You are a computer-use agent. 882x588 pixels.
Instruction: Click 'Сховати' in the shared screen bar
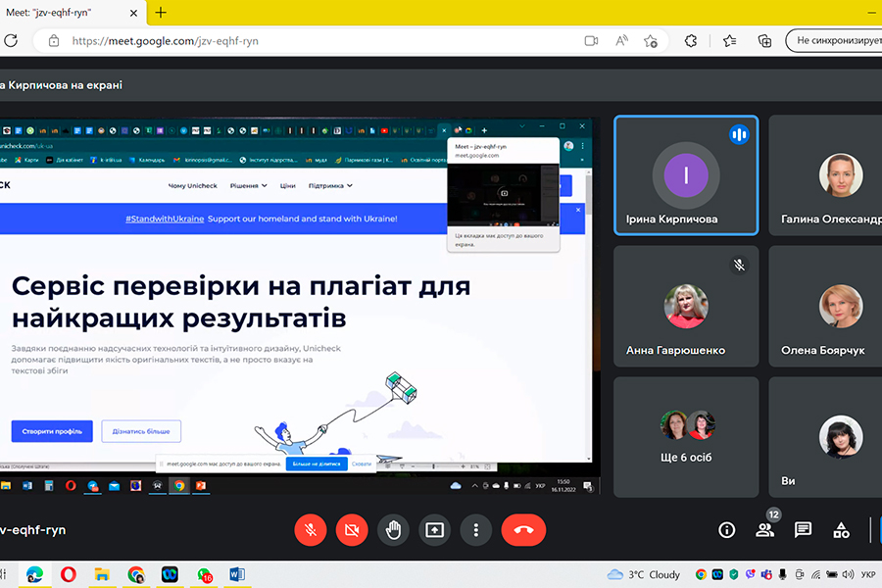361,465
